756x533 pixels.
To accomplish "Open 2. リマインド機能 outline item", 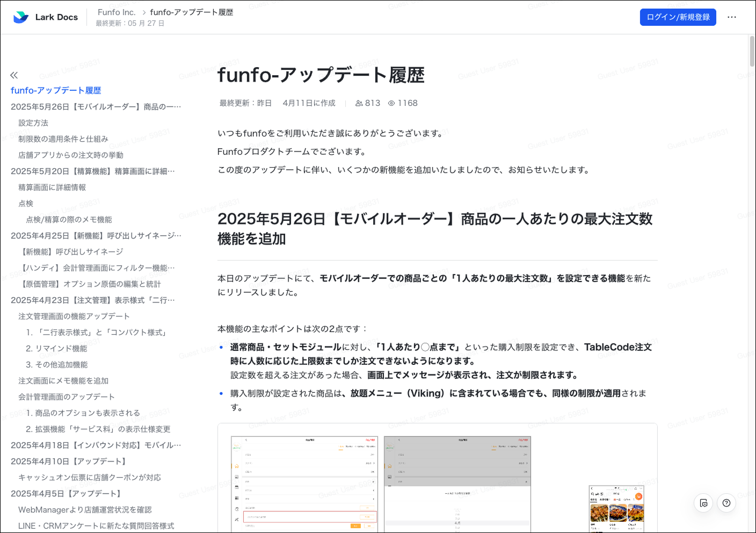I will click(56, 348).
